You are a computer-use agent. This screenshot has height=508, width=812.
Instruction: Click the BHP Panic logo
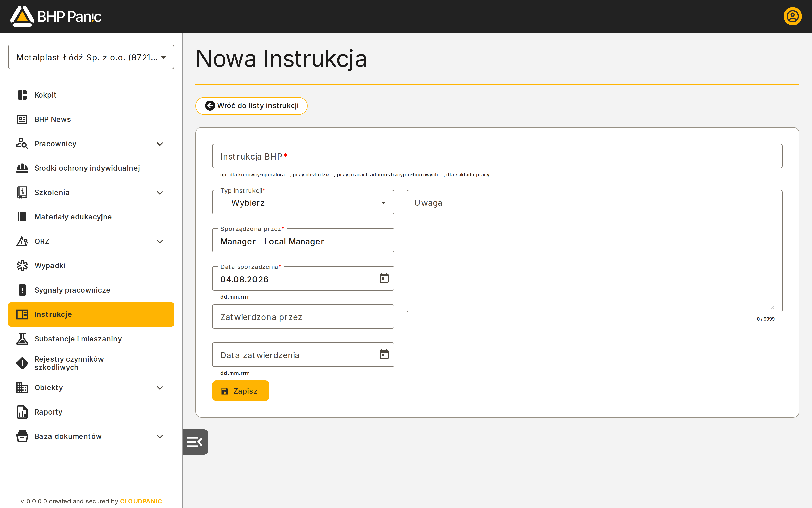(x=56, y=16)
